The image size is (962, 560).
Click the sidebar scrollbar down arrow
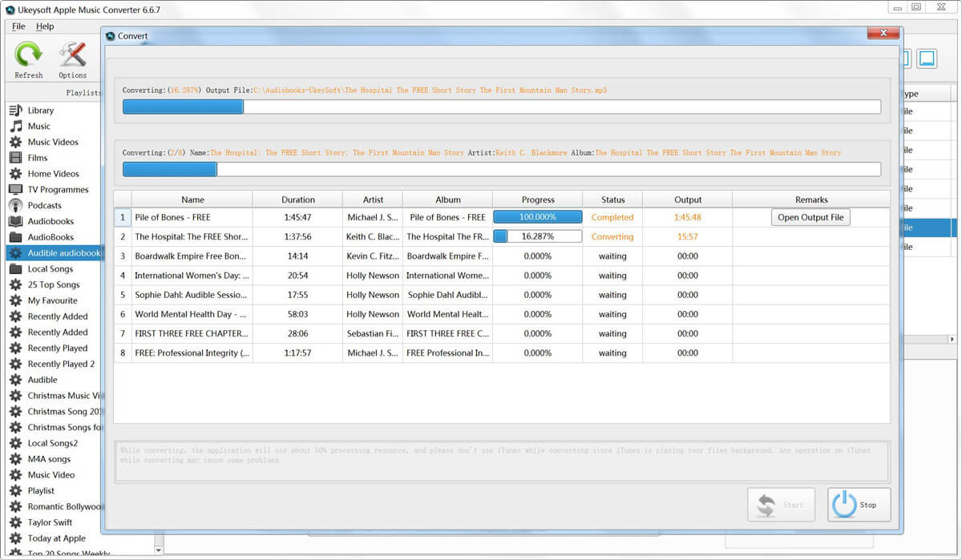(158, 550)
